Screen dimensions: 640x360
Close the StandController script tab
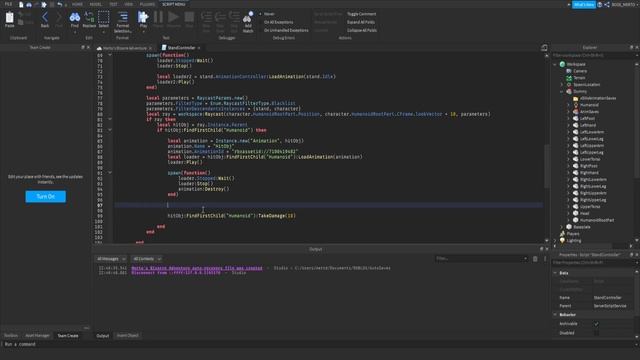click(199, 48)
